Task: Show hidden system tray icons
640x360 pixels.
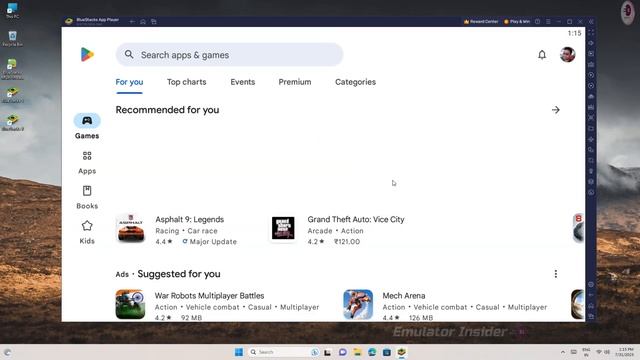Action: pos(563,352)
